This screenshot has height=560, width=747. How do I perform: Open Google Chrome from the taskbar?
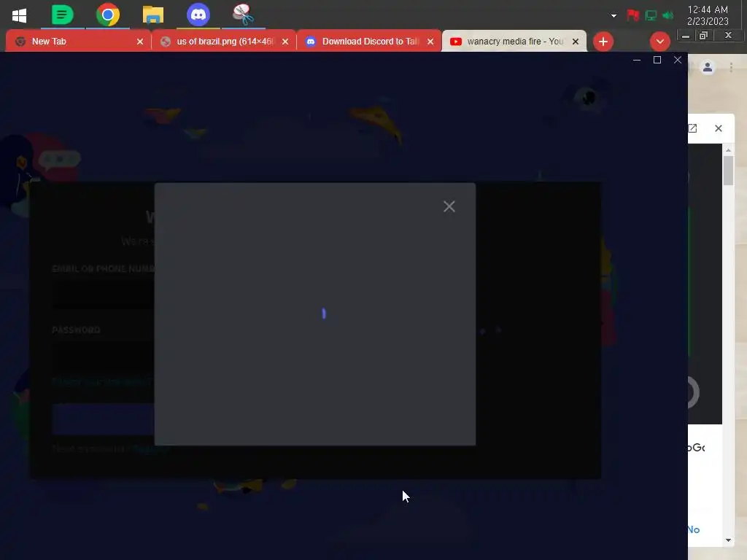click(108, 15)
